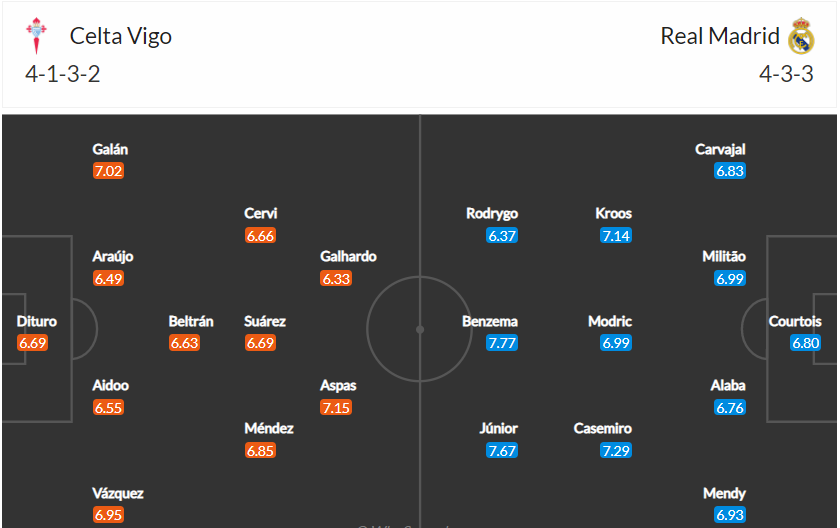This screenshot has width=840, height=528.
Task: Open the player Kroos name label
Action: [x=613, y=214]
